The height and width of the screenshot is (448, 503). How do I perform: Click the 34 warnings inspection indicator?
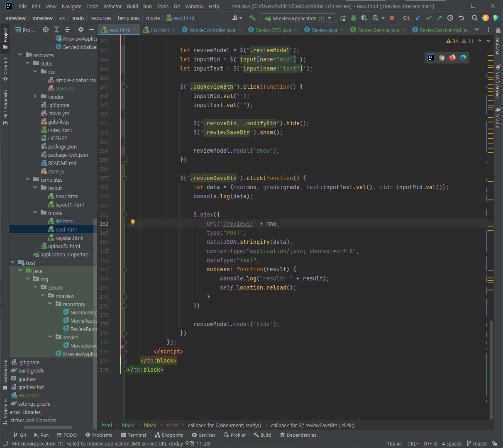coord(452,41)
